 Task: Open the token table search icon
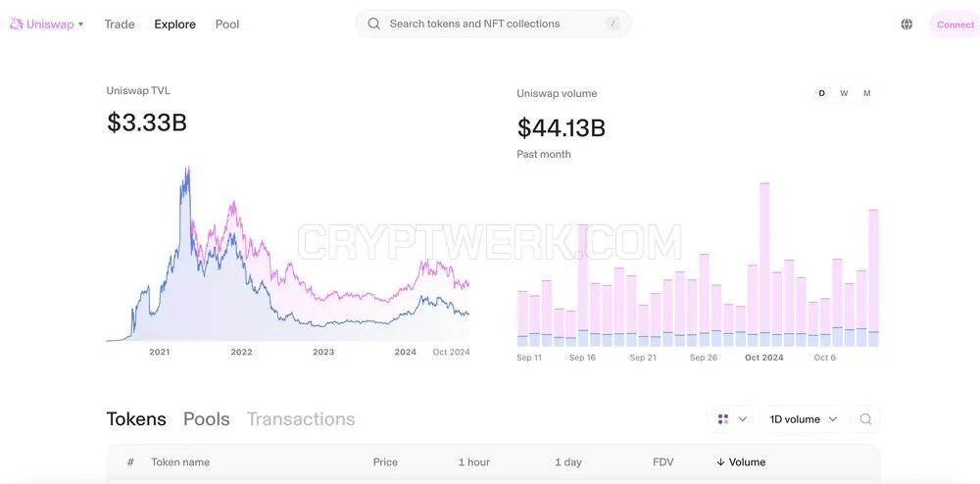click(865, 419)
